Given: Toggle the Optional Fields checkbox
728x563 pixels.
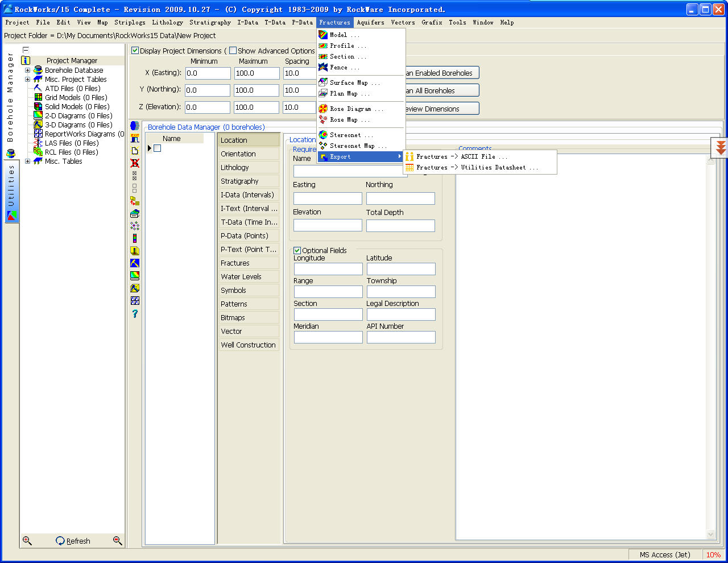Looking at the screenshot, I should click(x=297, y=250).
